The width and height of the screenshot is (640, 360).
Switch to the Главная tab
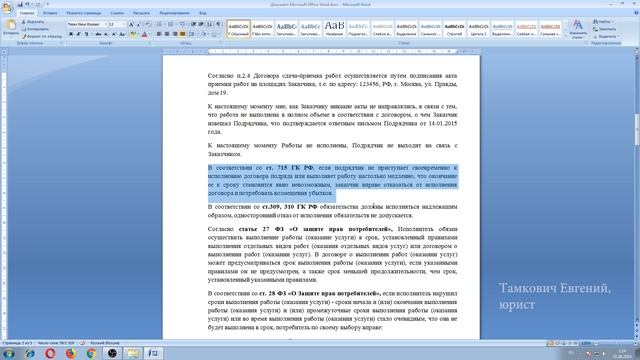click(x=27, y=13)
